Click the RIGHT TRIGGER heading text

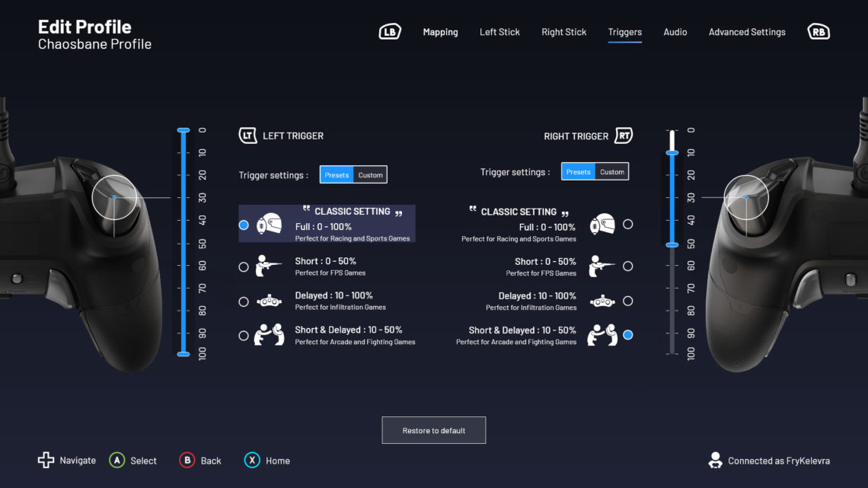click(576, 136)
